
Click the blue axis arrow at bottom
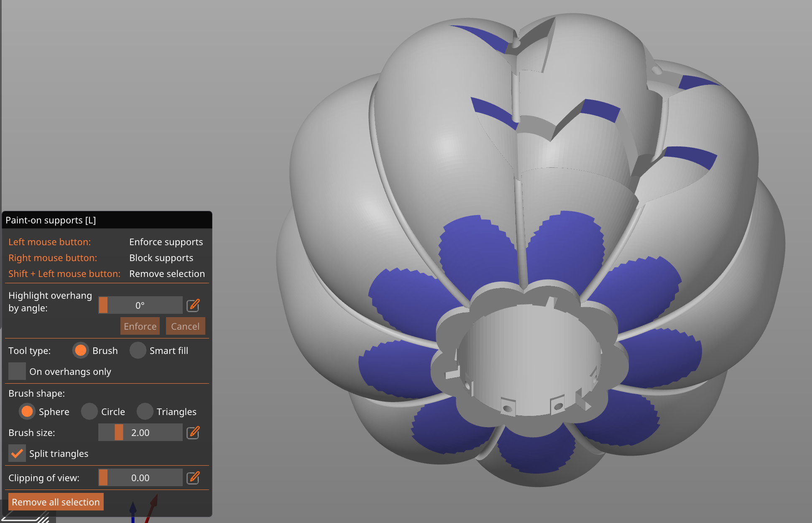point(133,510)
